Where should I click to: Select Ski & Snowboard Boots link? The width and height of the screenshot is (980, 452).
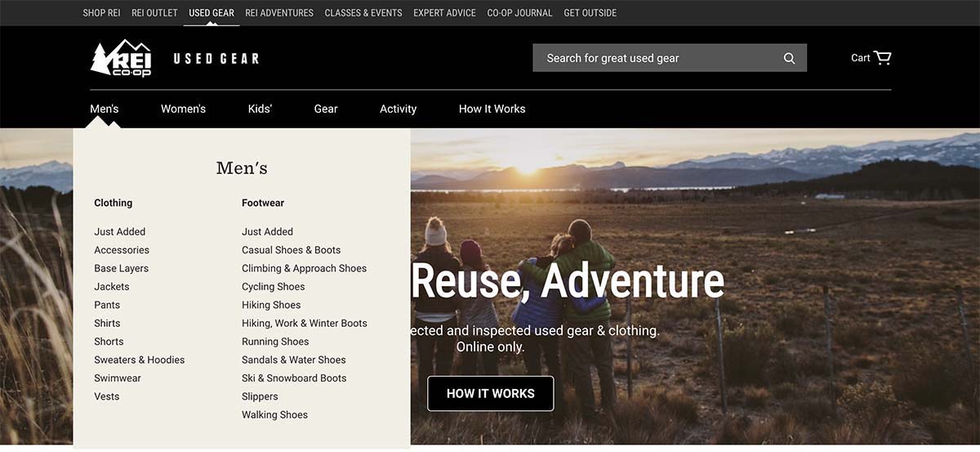tap(294, 378)
